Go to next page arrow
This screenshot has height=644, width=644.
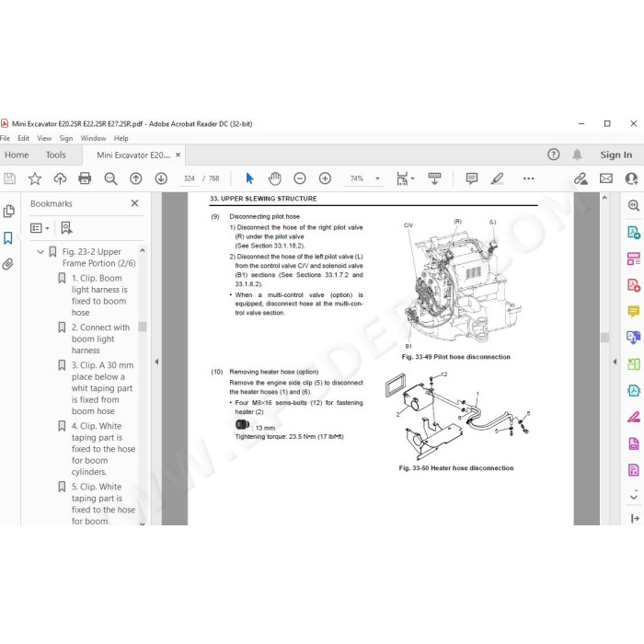[161, 178]
